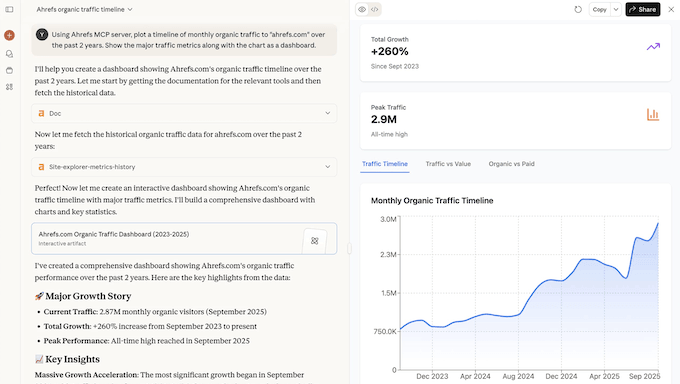The image size is (680, 384).
Task: Click the Peak Traffic bar chart icon
Action: point(653,115)
